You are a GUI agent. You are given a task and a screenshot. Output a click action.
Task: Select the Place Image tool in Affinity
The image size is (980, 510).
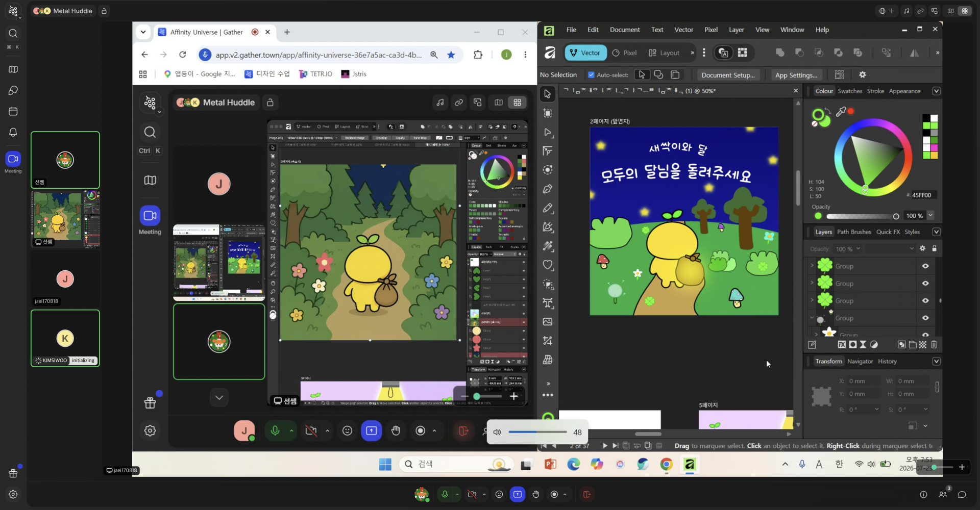click(548, 322)
